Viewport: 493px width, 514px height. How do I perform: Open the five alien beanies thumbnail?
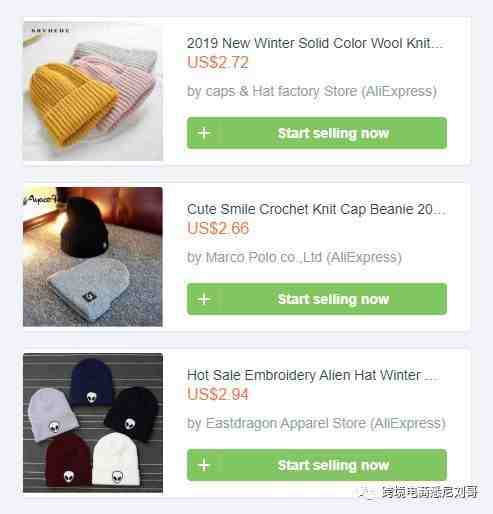click(x=93, y=423)
